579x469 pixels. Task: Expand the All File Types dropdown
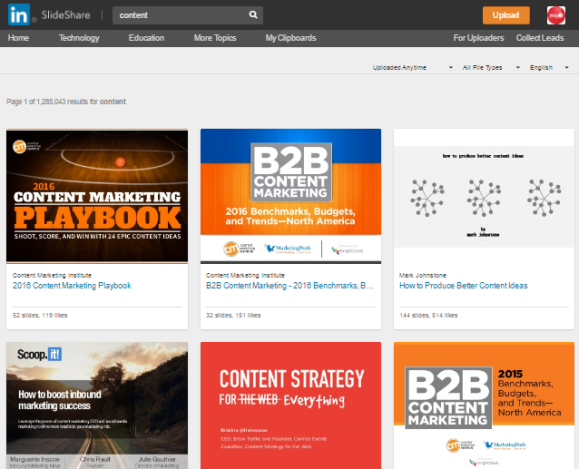tap(491, 68)
